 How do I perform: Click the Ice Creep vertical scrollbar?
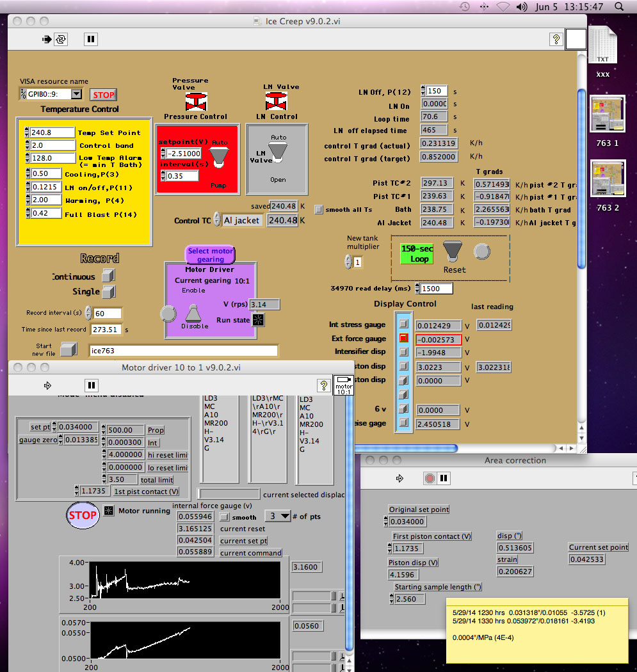click(581, 179)
